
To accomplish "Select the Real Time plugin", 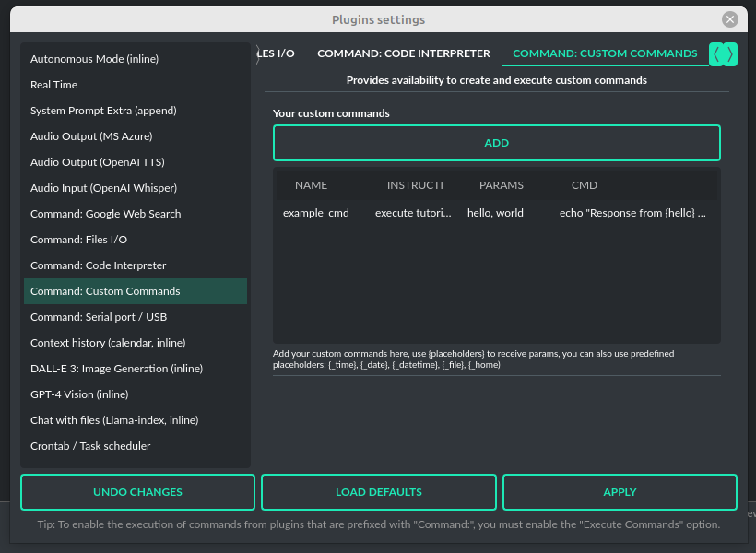I will (55, 84).
